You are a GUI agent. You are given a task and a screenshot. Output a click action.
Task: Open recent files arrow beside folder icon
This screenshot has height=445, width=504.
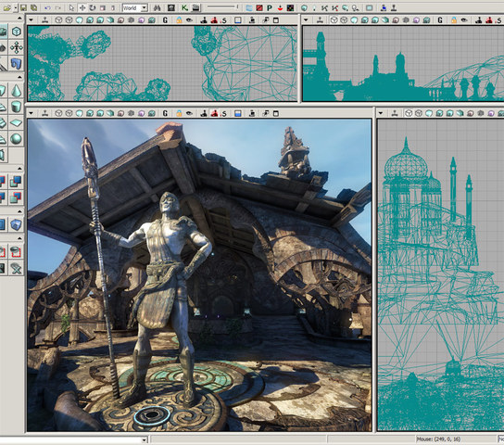(x=16, y=7)
